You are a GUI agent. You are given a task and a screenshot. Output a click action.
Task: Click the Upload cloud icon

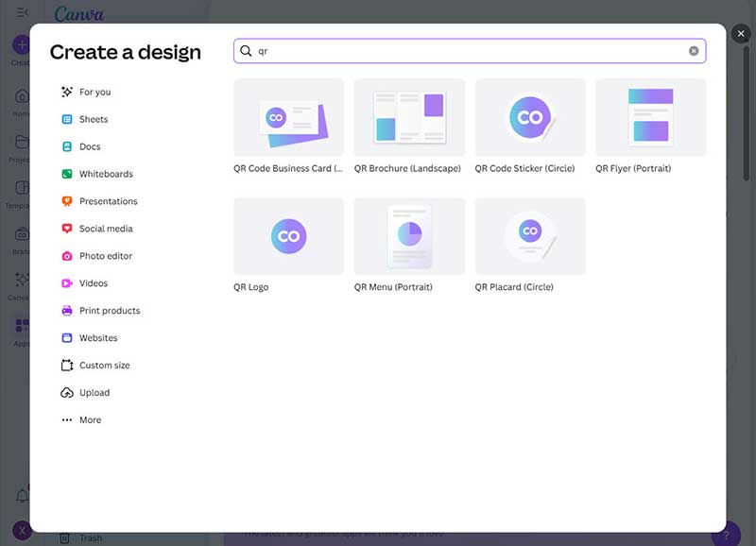[67, 393]
